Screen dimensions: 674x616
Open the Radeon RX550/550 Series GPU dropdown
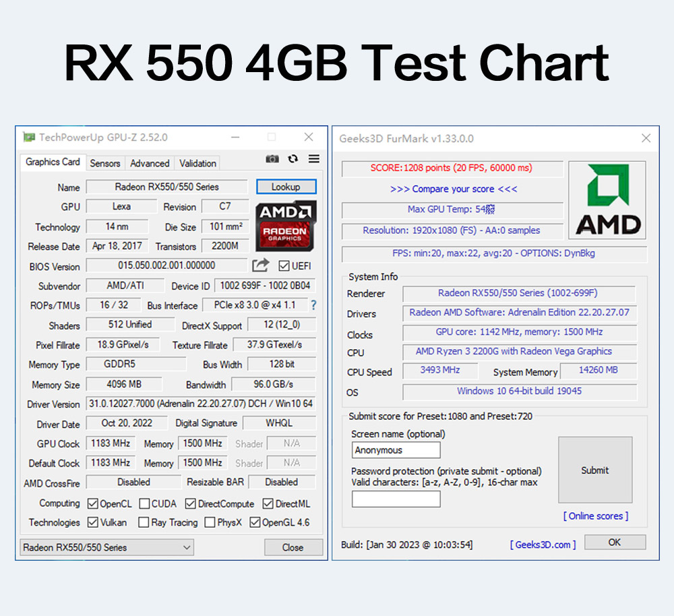click(x=106, y=547)
